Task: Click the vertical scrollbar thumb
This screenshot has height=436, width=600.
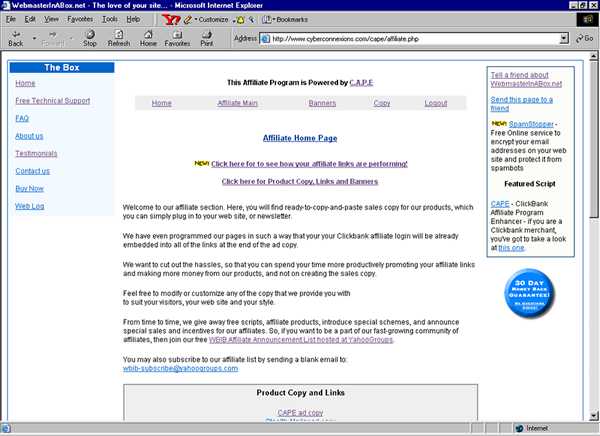Action: (593, 139)
